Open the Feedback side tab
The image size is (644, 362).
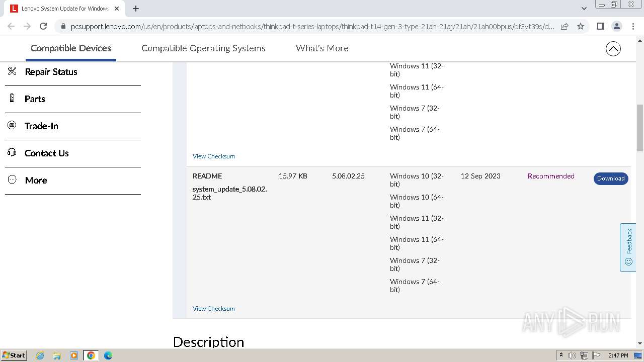coord(628,247)
